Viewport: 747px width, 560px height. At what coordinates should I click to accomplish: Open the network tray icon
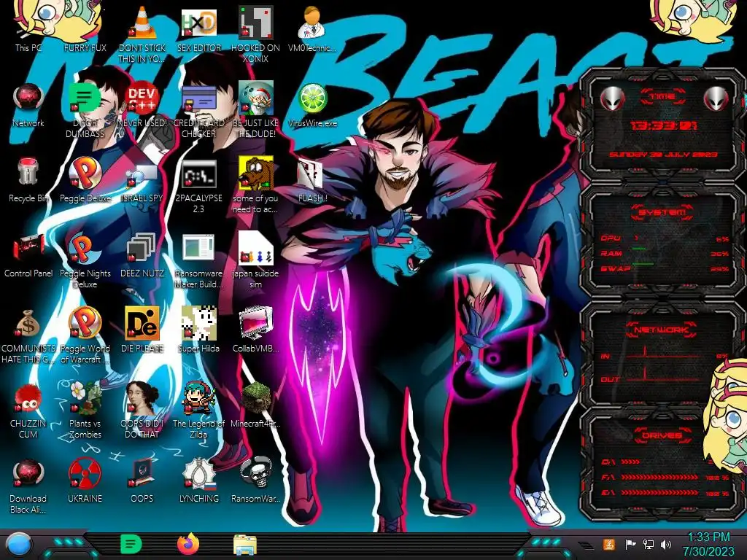click(x=648, y=544)
